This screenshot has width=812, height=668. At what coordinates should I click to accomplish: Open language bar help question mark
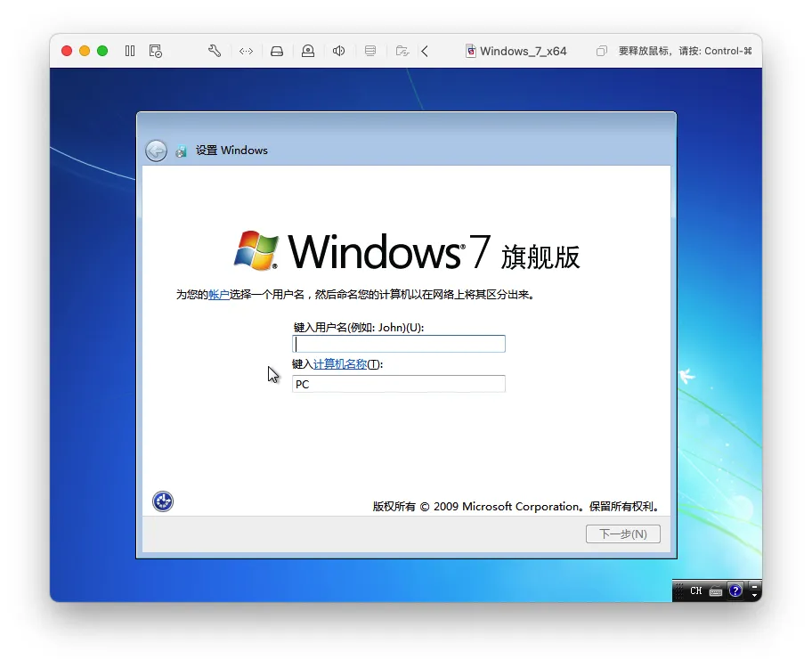coord(735,591)
